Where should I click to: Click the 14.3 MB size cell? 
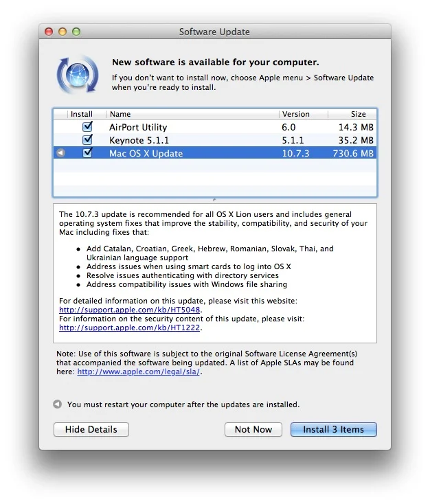(x=356, y=127)
